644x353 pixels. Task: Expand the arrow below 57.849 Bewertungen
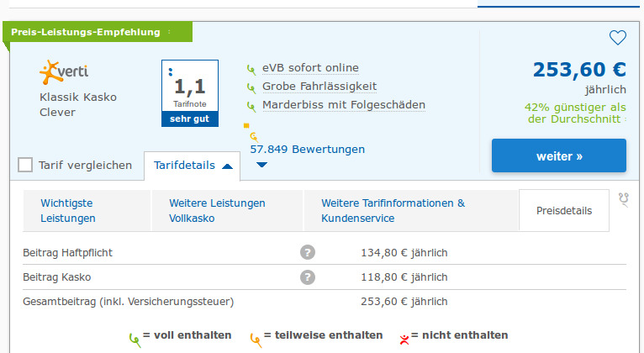(x=261, y=164)
